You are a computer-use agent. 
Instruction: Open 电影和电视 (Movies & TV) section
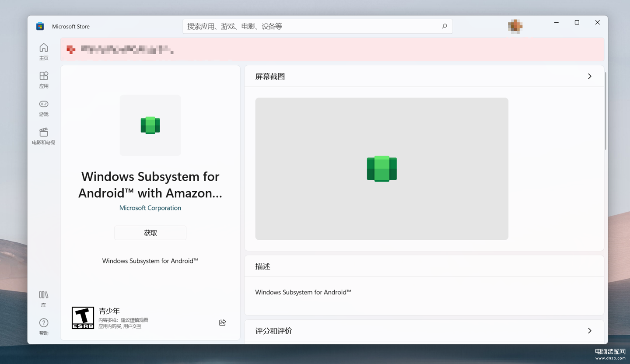pyautogui.click(x=44, y=136)
